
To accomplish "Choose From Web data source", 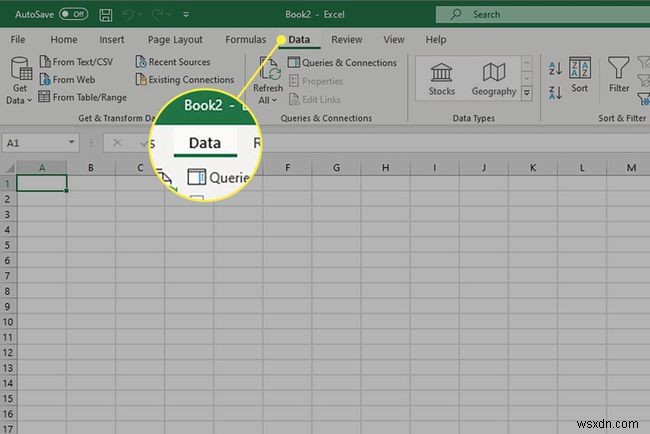I will [67, 79].
